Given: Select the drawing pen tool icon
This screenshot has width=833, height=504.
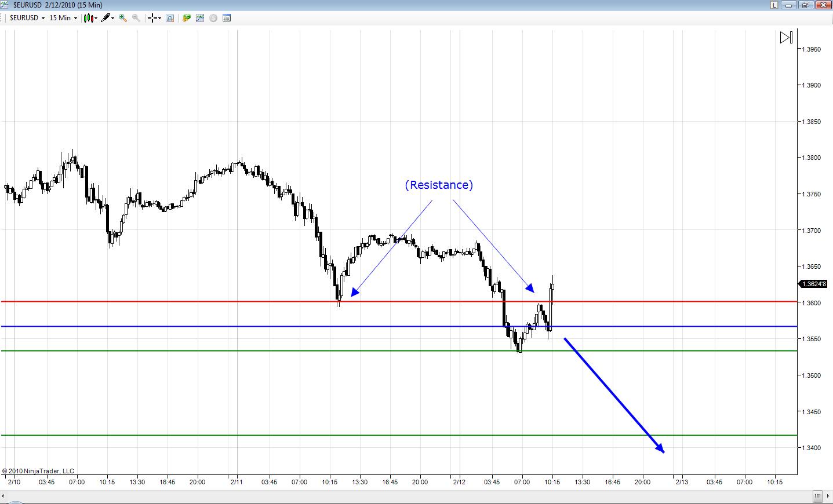Looking at the screenshot, I should (x=106, y=18).
